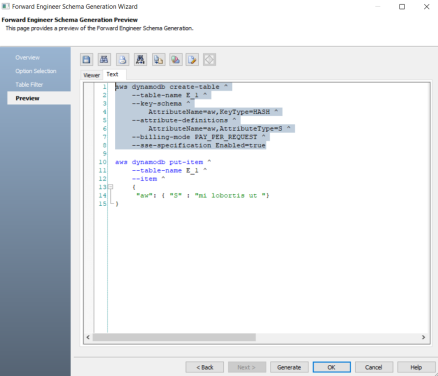Click the '--attribute-definitions' line
The width and height of the screenshot is (438, 376).
click(x=184, y=120)
